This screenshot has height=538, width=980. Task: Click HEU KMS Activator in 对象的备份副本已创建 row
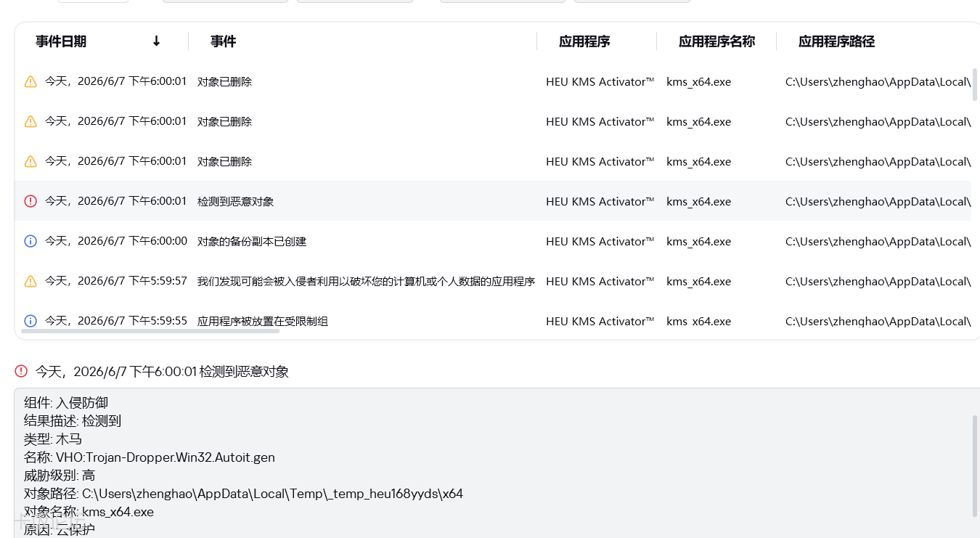coord(600,241)
